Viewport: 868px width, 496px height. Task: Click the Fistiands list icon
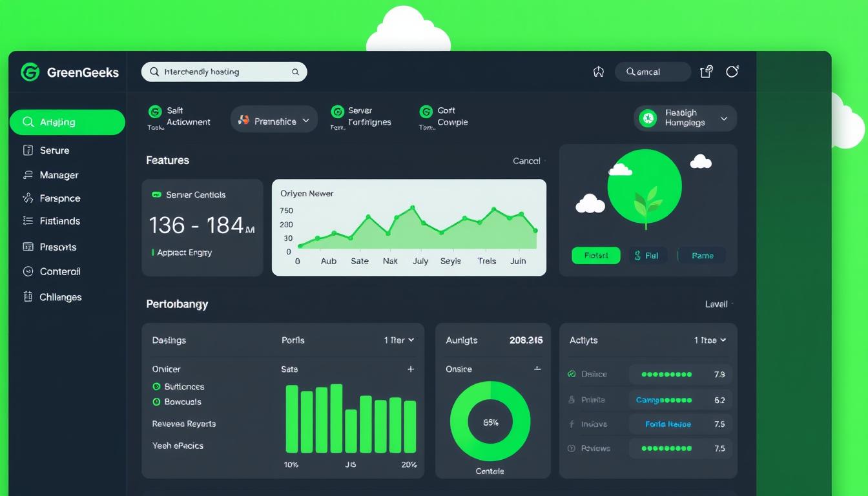pyautogui.click(x=28, y=221)
